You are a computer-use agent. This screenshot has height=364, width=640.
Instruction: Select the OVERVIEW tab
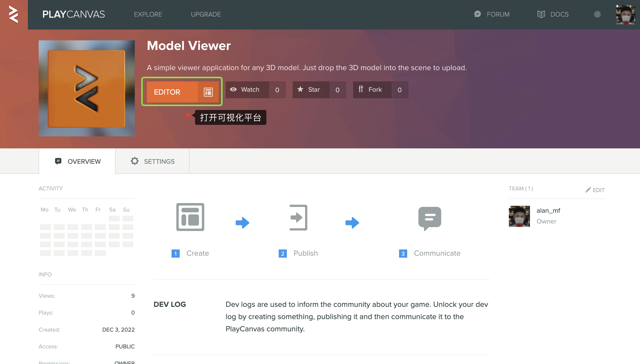pos(77,161)
